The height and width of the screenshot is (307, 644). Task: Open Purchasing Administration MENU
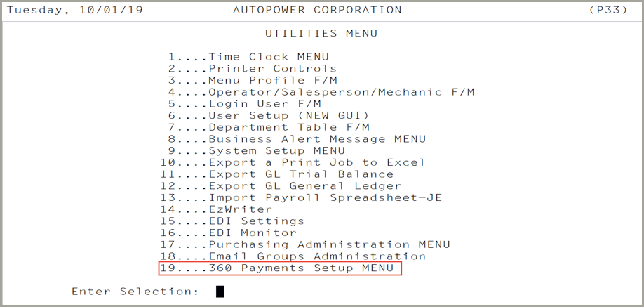[305, 244]
